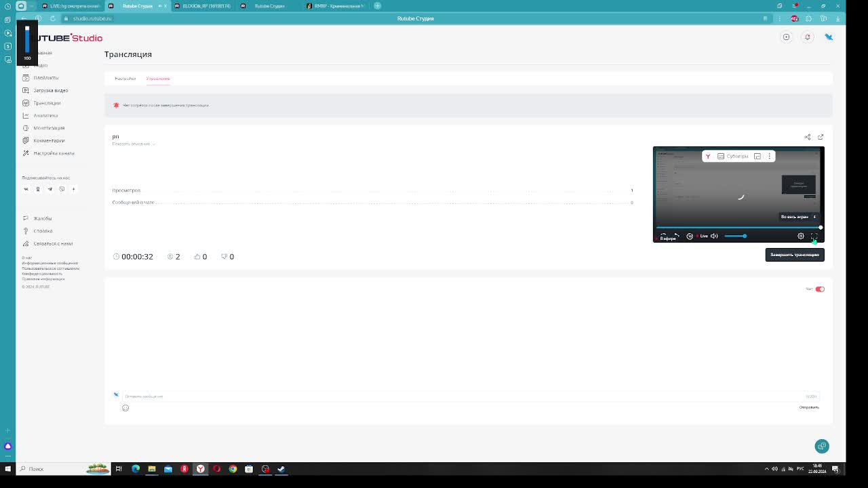This screenshot has height=488, width=868.
Task: Open Steam from the taskbar
Action: [281, 468]
